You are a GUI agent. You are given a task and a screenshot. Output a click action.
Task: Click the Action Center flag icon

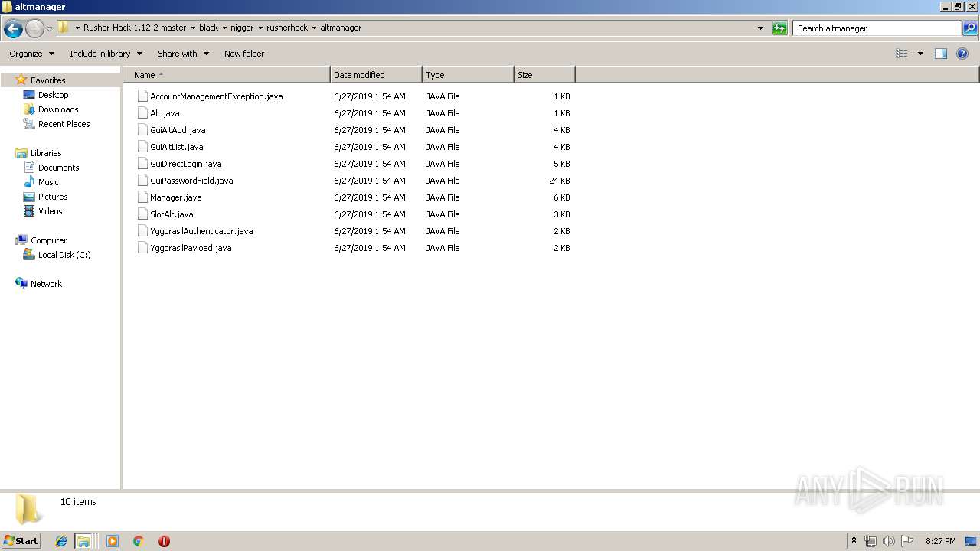907,541
